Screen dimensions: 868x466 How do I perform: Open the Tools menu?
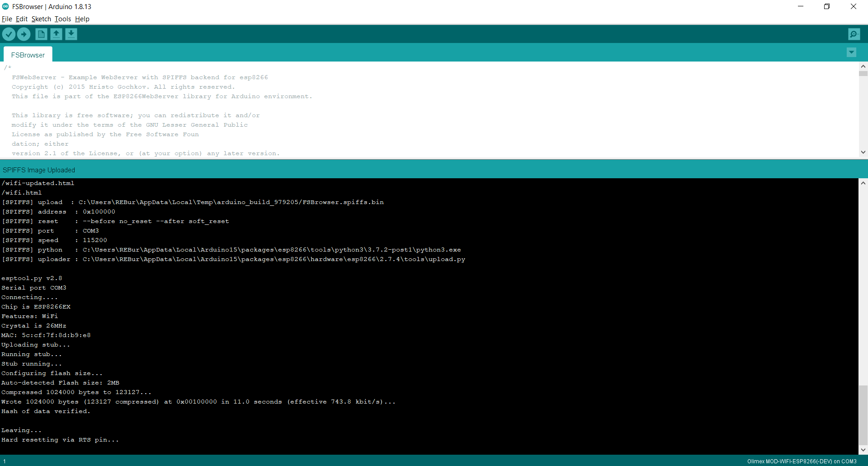click(63, 19)
